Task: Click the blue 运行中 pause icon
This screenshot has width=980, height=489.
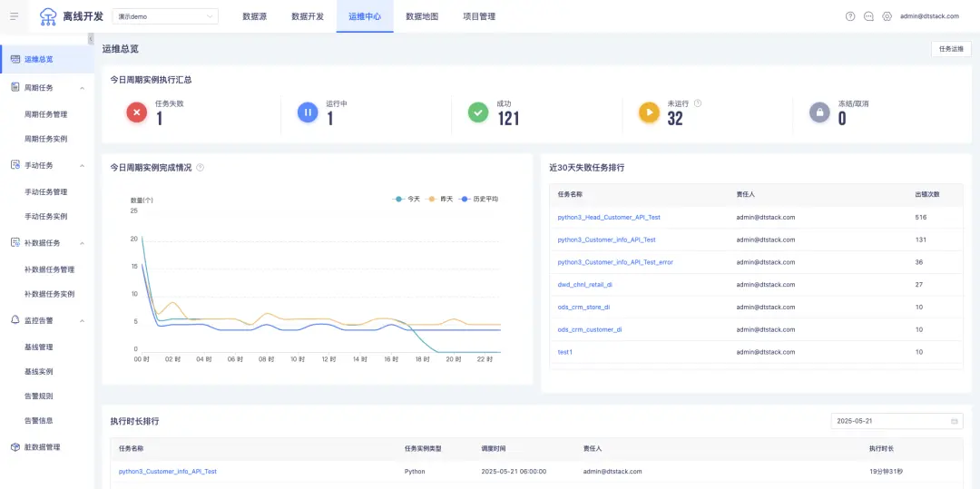Action: pos(308,112)
